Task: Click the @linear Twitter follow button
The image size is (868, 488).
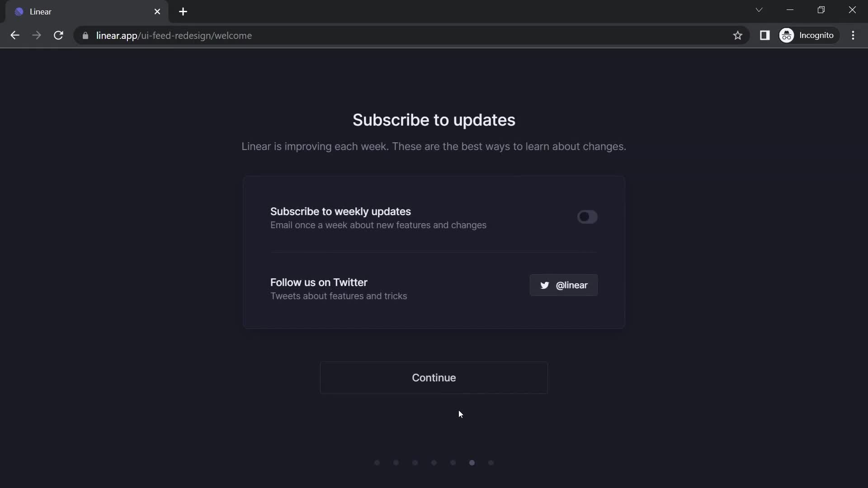Action: pos(563,285)
